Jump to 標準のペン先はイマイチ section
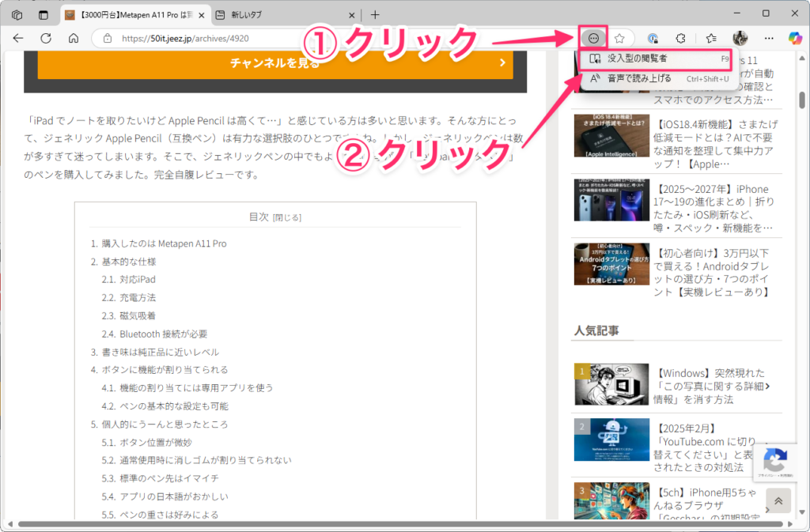 tap(169, 478)
